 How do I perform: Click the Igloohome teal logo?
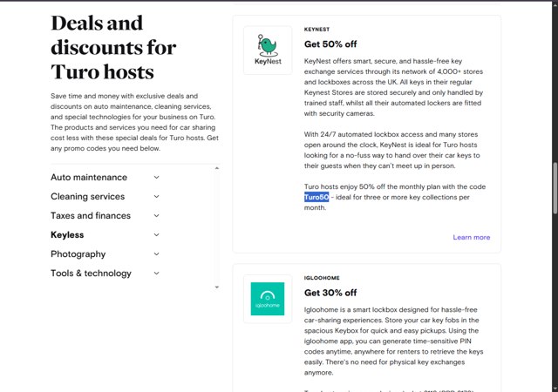(268, 299)
